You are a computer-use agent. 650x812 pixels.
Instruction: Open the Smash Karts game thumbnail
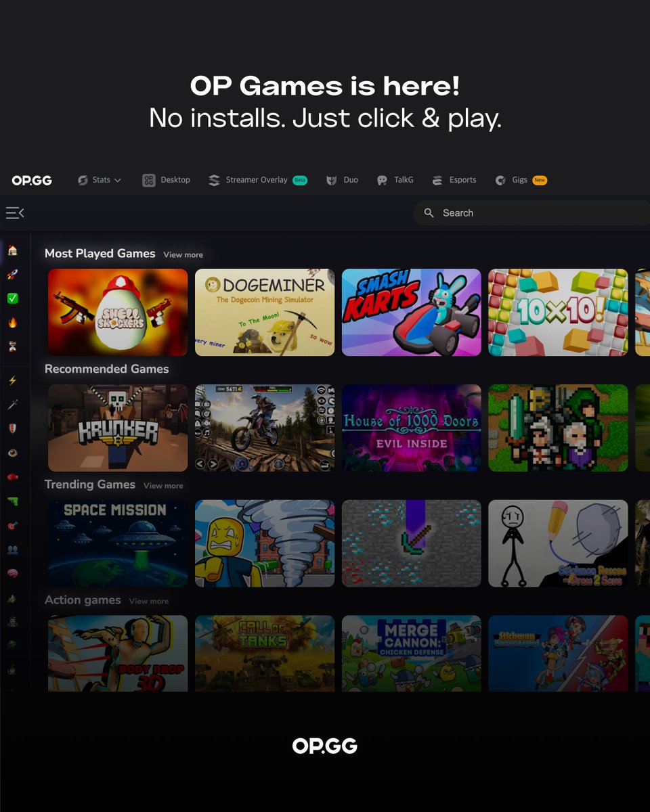[x=412, y=313]
